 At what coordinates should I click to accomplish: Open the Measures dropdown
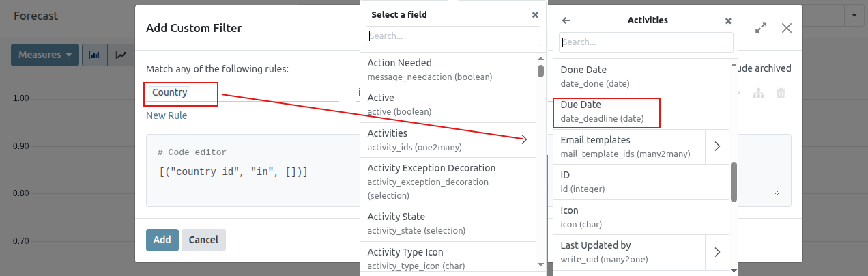coord(45,55)
